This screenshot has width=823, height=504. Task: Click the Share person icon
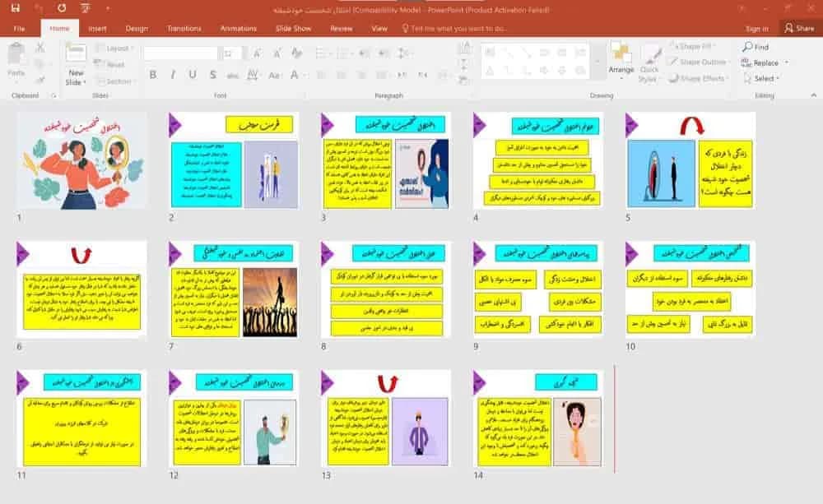click(x=788, y=28)
